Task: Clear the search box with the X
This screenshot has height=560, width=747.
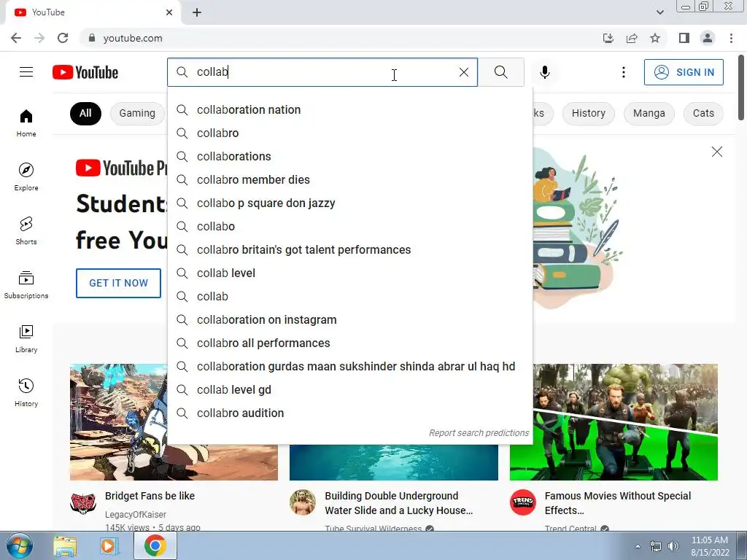Action: 463,72
